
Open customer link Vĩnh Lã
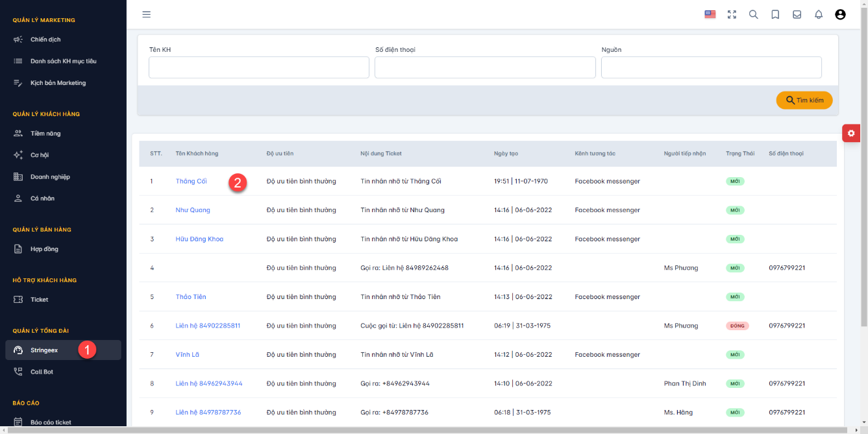[x=188, y=354]
